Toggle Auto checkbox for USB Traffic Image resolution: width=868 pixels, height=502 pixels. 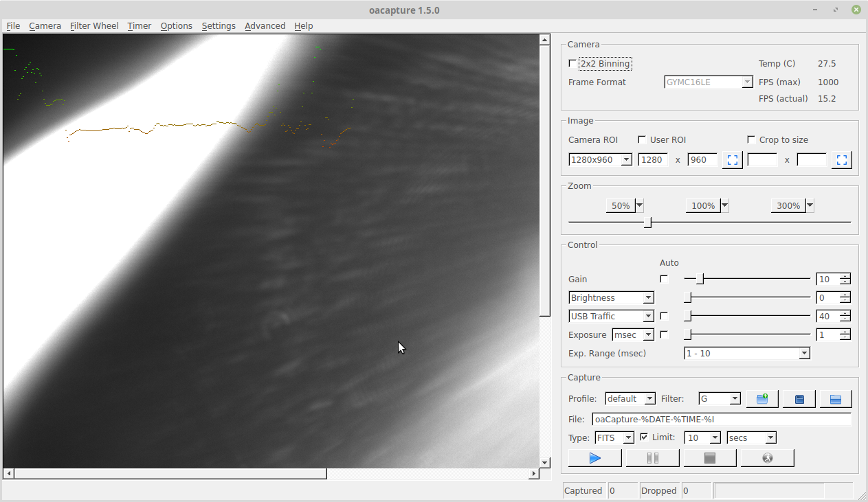point(664,316)
